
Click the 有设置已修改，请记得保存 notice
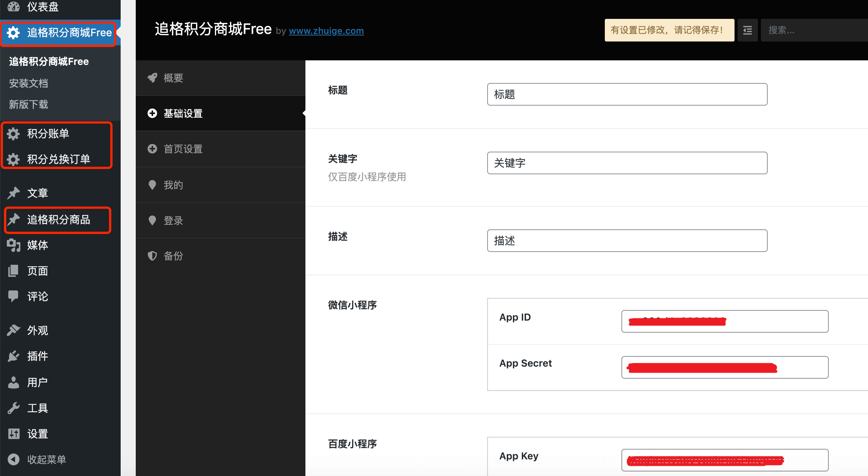click(x=669, y=30)
